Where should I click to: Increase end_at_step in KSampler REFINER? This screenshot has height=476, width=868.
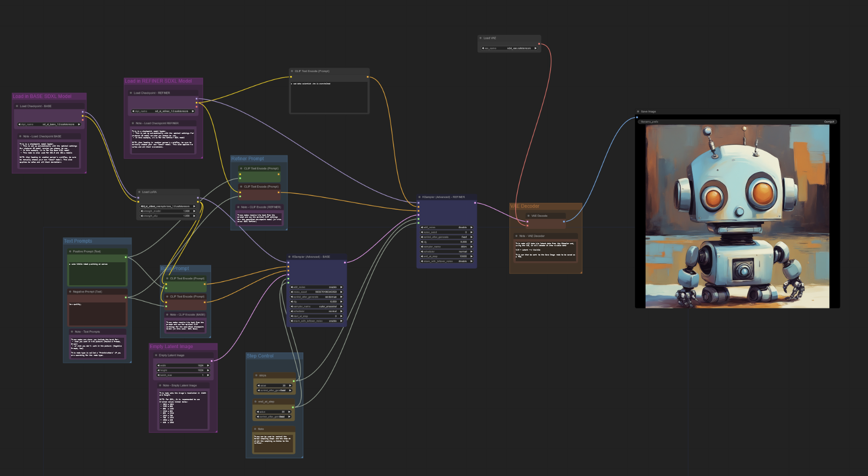(471, 256)
